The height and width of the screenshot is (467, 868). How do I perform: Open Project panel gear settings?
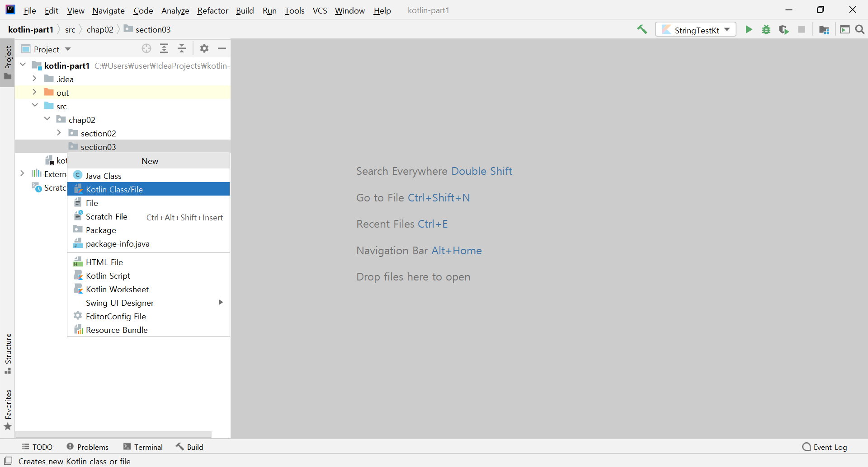tap(204, 49)
